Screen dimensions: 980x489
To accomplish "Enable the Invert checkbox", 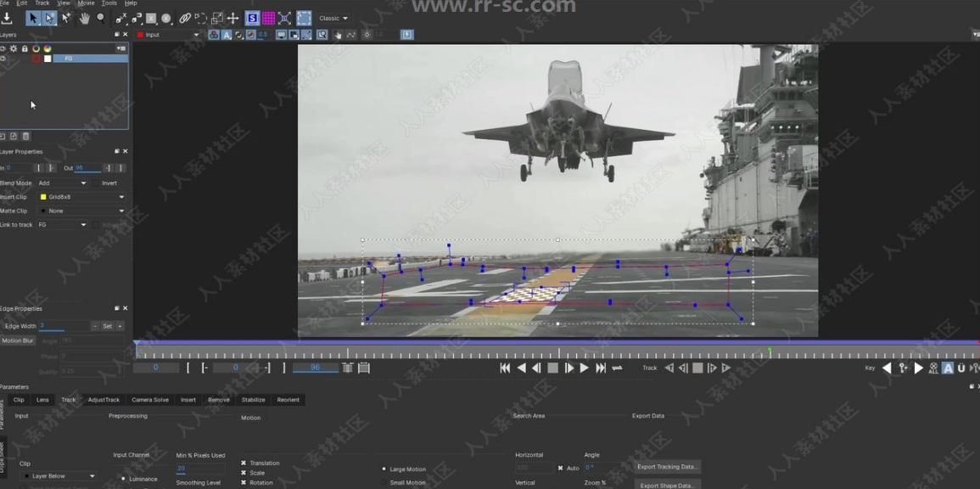I will (96, 183).
